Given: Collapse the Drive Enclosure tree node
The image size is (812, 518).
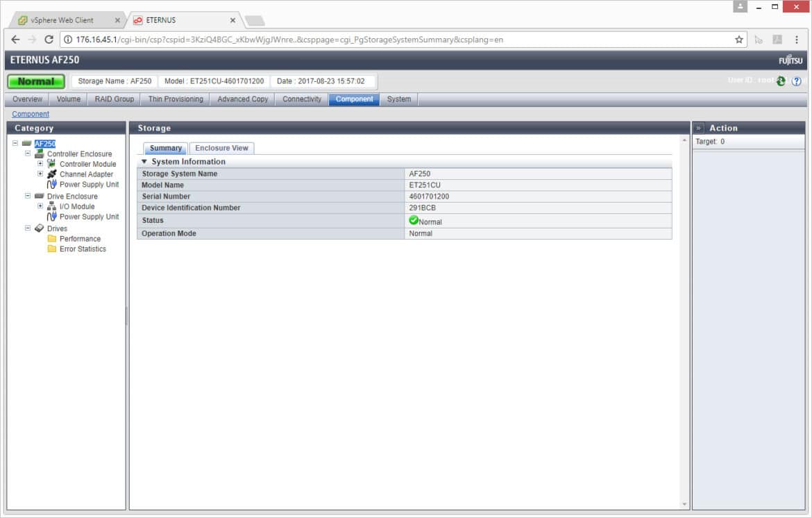Looking at the screenshot, I should click(28, 196).
